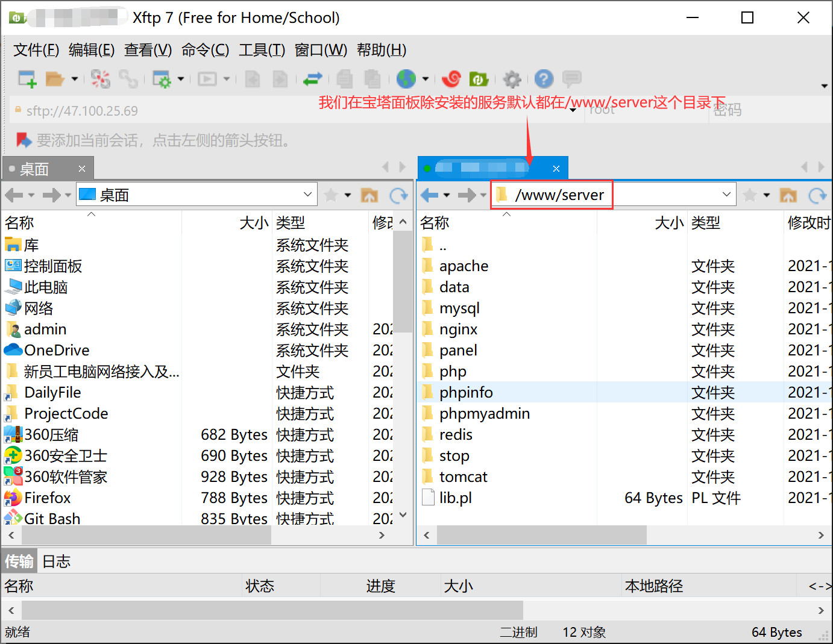Click the Disconnect toolbar icon
Screen dimensions: 833x644
point(101,79)
